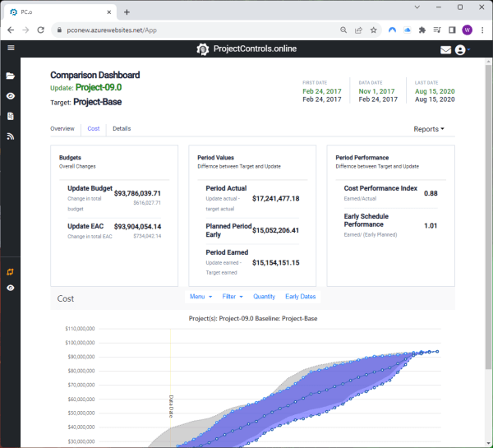Click the ProjectControls.online gear logo
493x448 pixels.
tap(203, 49)
